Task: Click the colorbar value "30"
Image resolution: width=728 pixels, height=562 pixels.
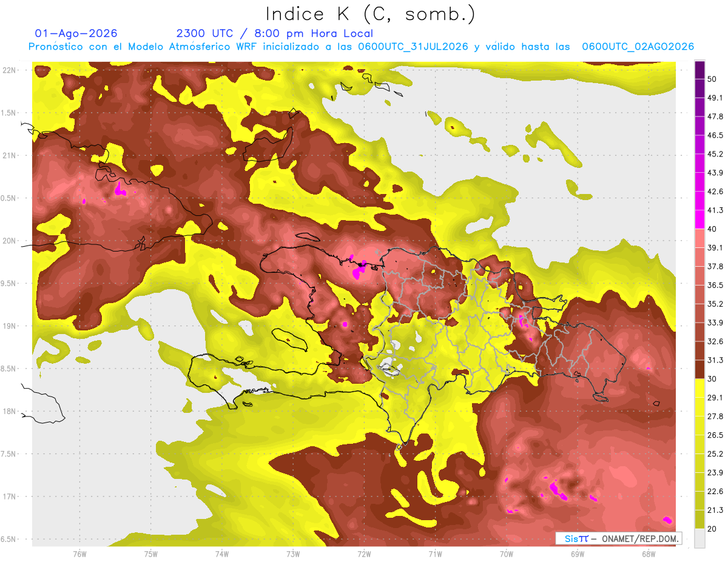Action: tap(712, 379)
